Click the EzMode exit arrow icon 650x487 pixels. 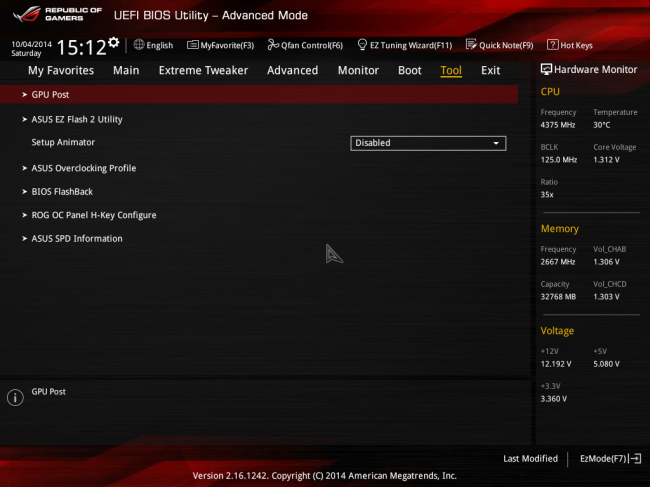click(635, 458)
